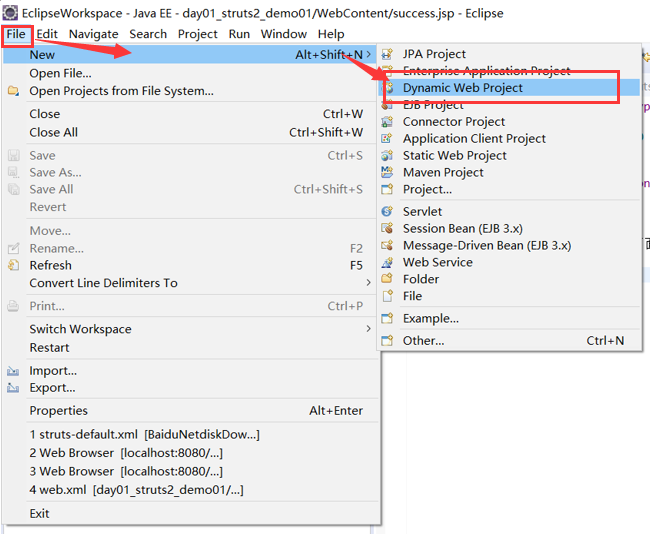Click the new Folder icon
This screenshot has width=650, height=534.
[387, 279]
